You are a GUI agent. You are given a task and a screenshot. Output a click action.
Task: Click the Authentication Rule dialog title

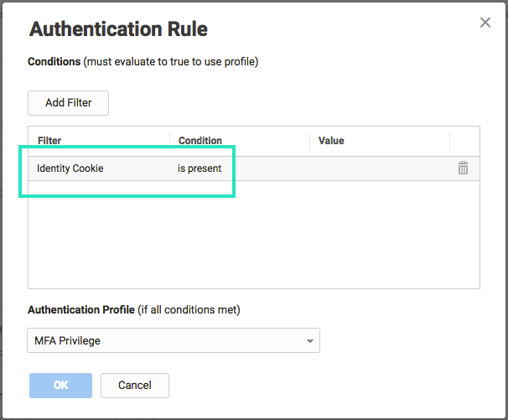(118, 29)
